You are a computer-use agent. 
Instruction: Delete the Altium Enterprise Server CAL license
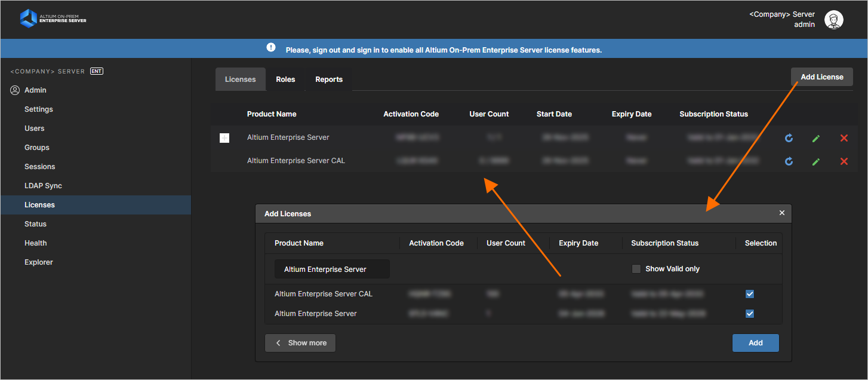tap(844, 161)
